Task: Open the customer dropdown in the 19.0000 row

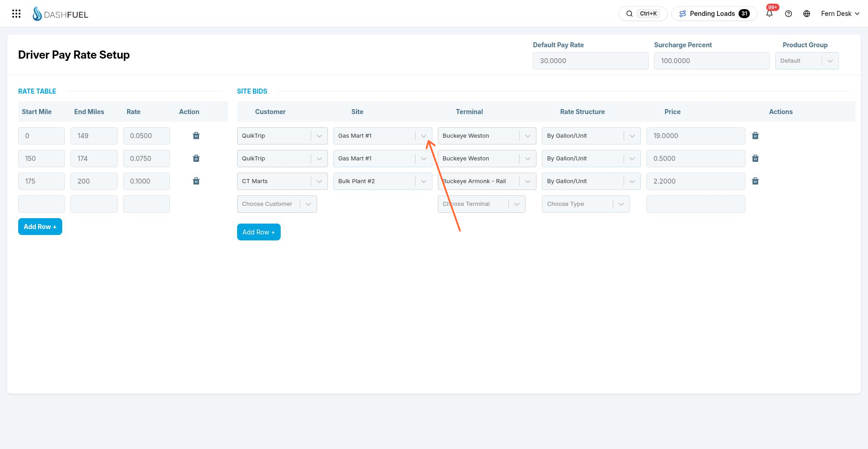Action: coord(282,136)
